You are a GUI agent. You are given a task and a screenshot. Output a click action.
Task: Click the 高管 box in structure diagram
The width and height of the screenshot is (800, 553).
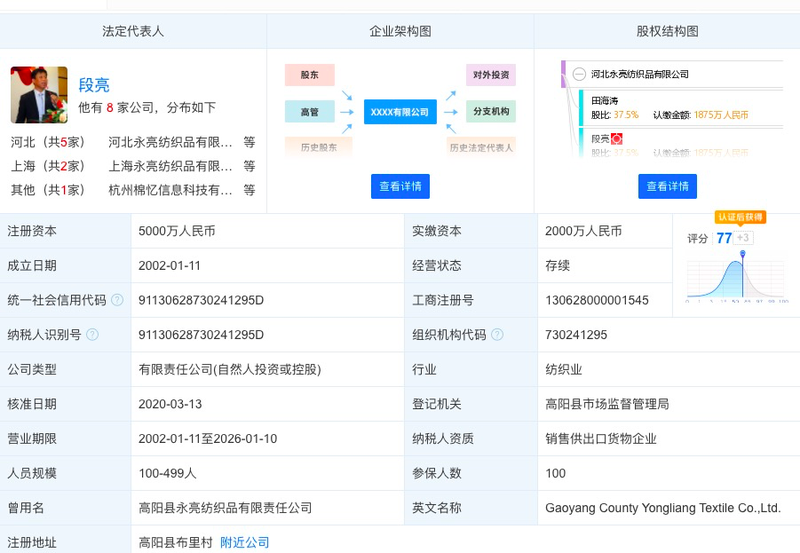coord(310,112)
